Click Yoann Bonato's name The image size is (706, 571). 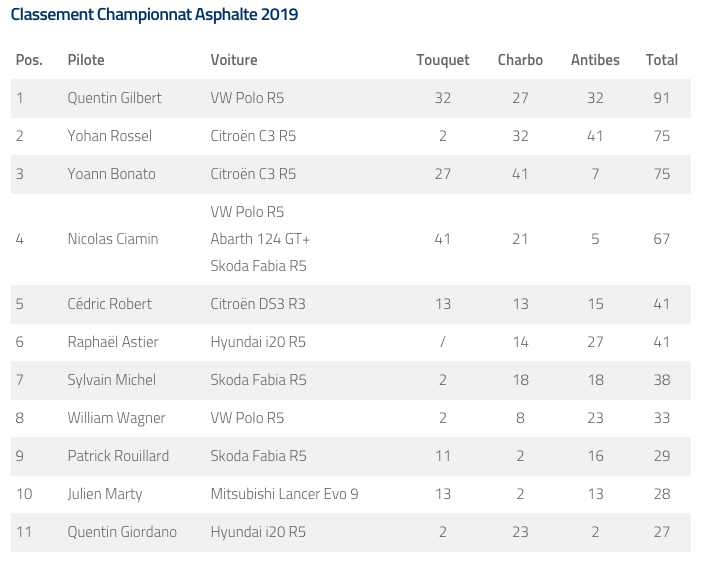click(111, 174)
